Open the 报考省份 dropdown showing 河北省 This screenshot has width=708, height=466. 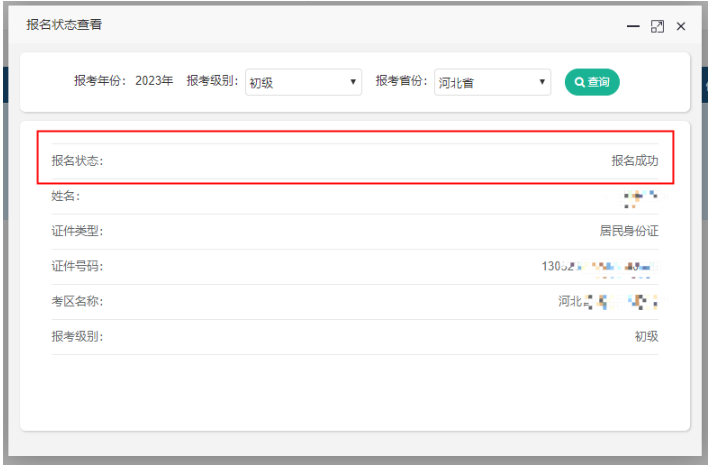coord(492,82)
